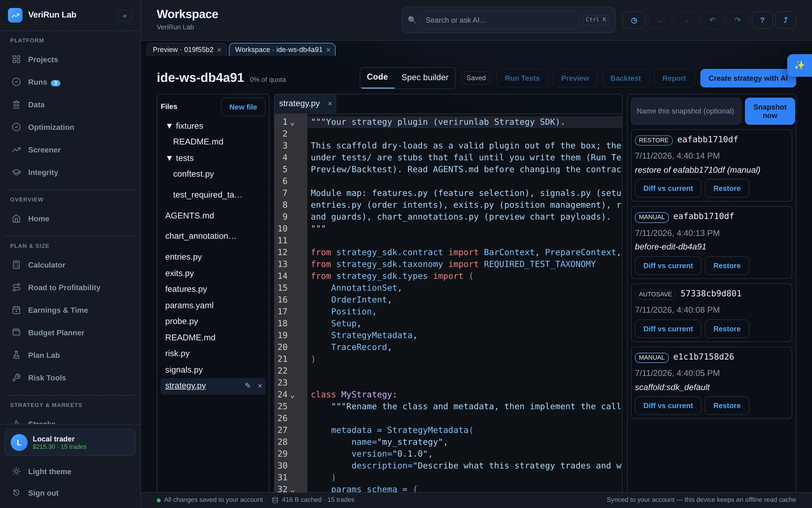
Task: Click the Saved status badge
Action: pyautogui.click(x=476, y=78)
